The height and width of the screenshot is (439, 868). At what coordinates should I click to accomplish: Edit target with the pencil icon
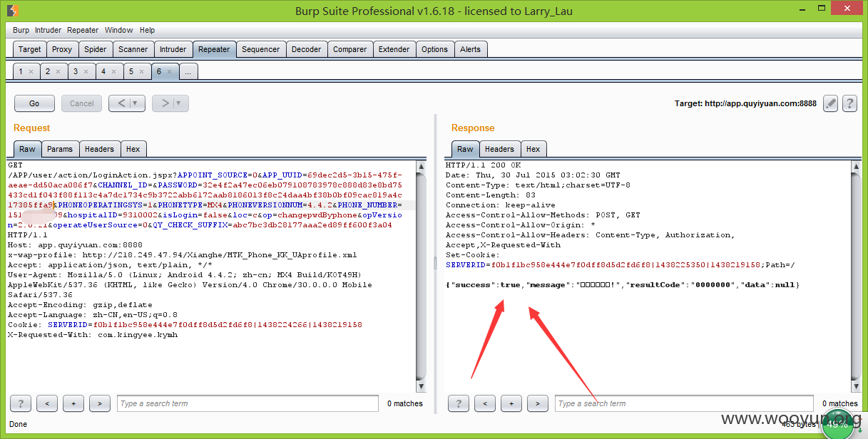pos(830,103)
